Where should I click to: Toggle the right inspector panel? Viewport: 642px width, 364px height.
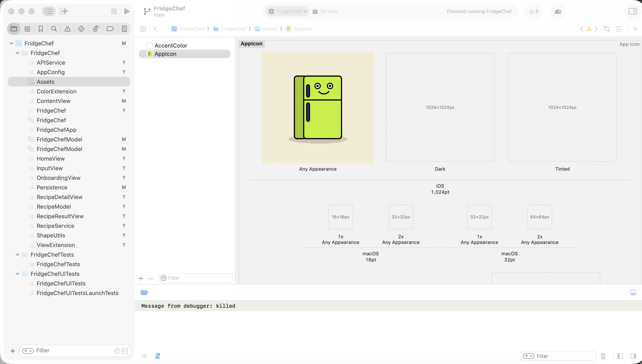click(x=632, y=11)
